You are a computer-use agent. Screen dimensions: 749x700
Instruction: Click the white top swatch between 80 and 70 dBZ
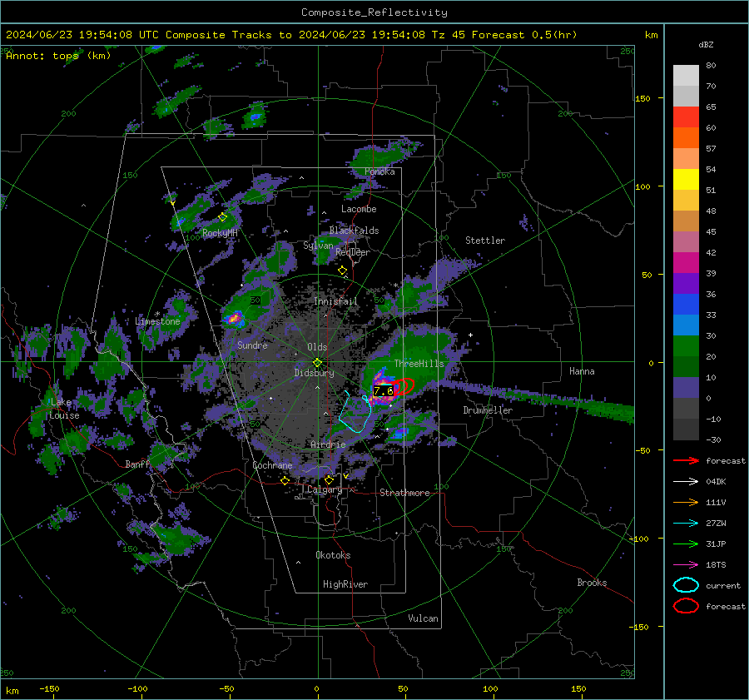(x=686, y=76)
